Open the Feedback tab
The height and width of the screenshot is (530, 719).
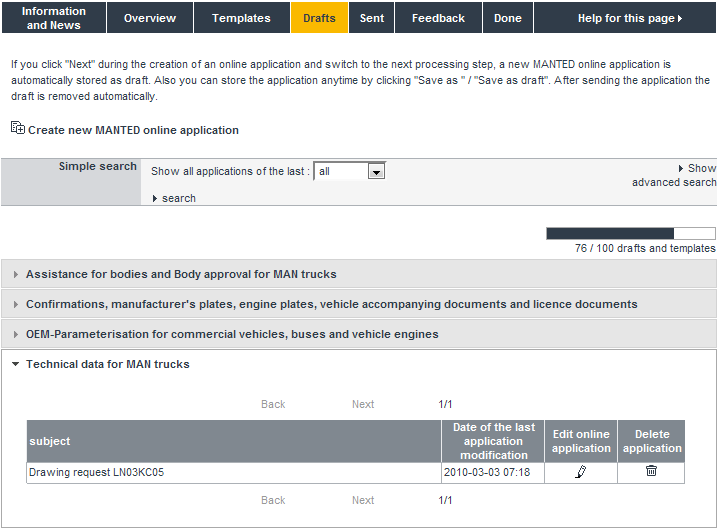[x=438, y=18]
